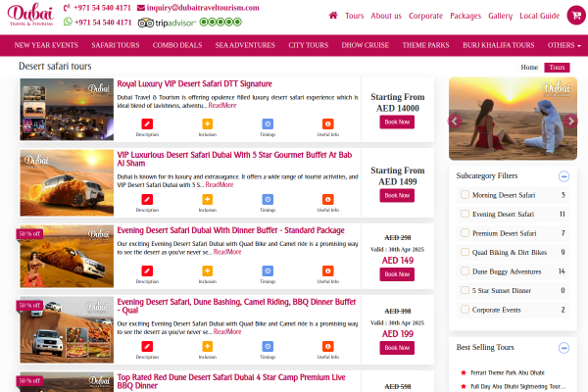Book the AED 1499 VIP Luxurious safari

point(397,195)
